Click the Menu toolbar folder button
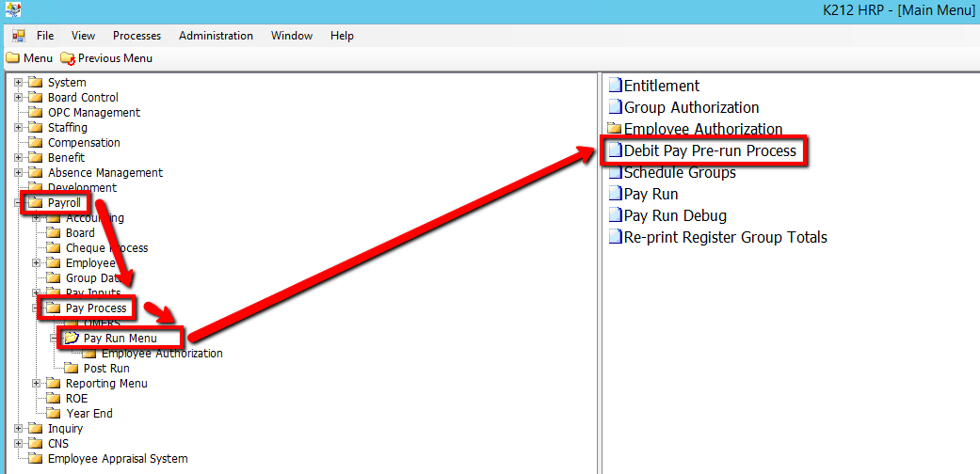 (13, 58)
